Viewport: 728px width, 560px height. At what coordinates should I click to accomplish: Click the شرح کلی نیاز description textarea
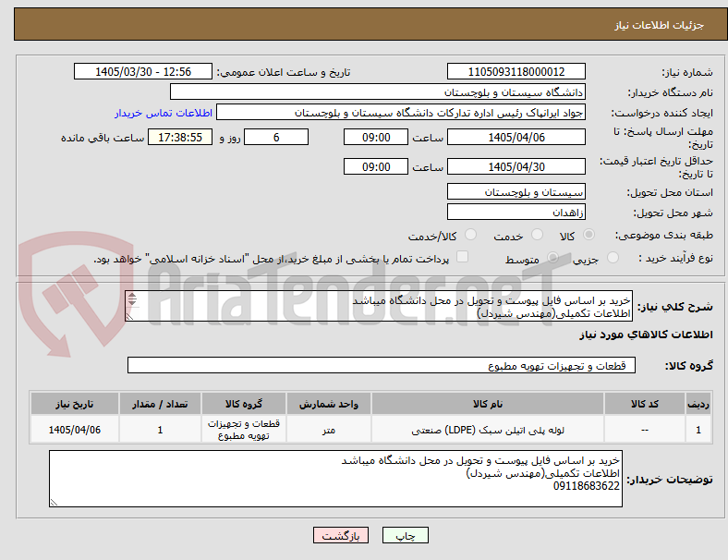click(379, 306)
